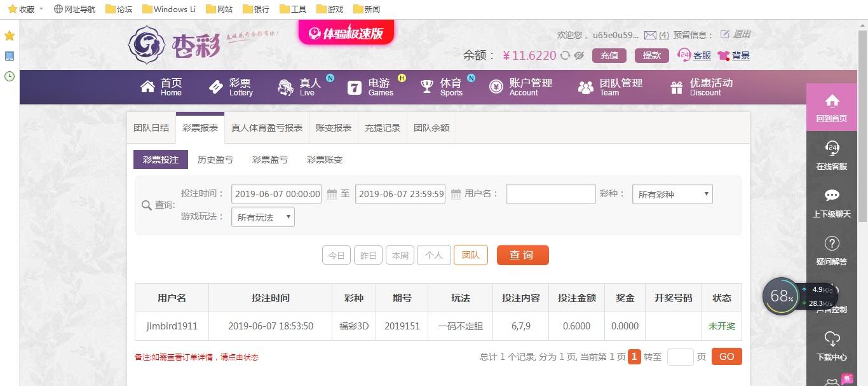Click the page jump input field
Image resolution: width=868 pixels, height=386 pixels.
681,357
